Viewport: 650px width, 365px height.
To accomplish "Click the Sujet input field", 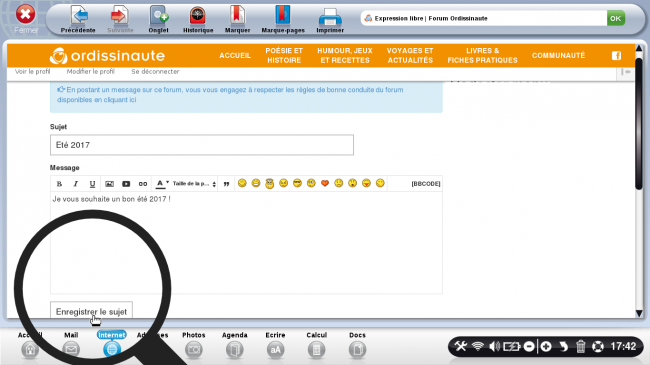I will pyautogui.click(x=202, y=145).
